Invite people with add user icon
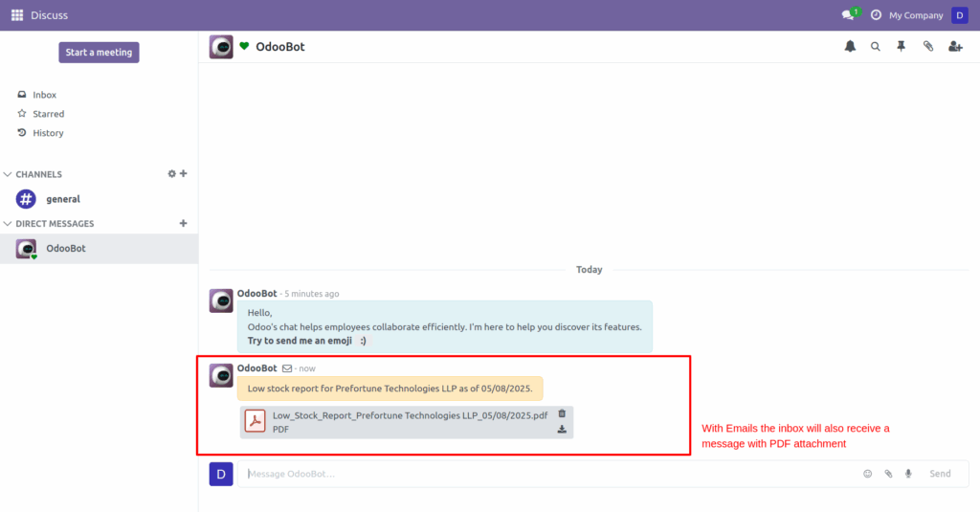 point(955,46)
